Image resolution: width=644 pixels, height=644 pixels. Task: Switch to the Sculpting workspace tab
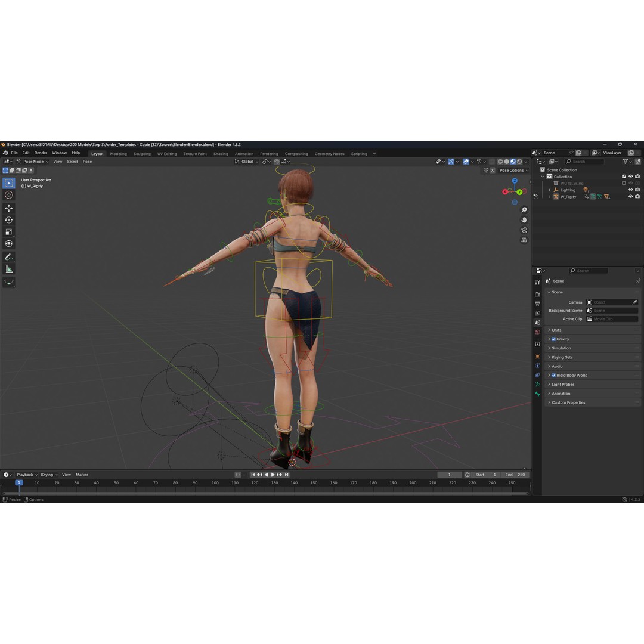pos(142,154)
